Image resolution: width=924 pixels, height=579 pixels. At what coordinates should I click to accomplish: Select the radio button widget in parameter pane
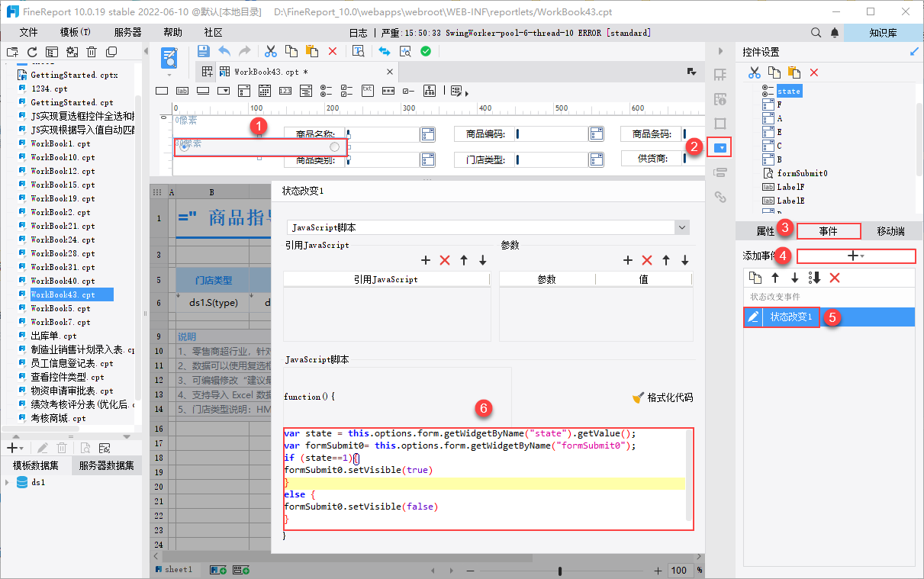(260, 146)
